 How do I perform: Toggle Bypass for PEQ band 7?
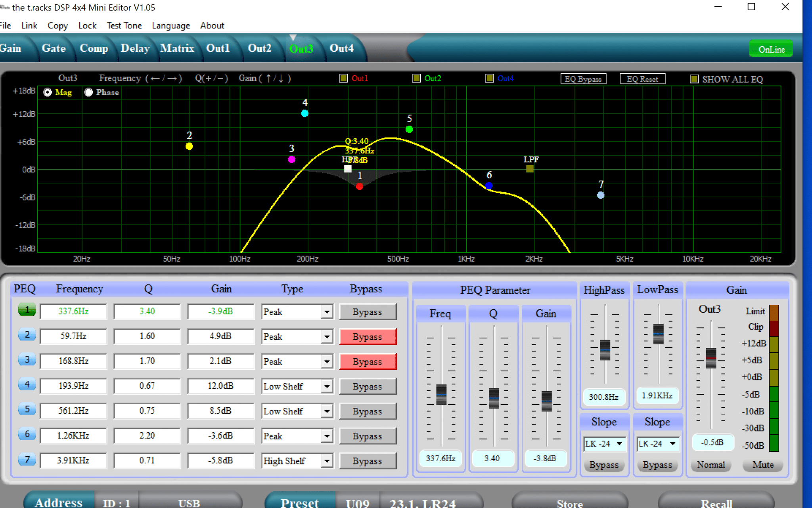click(368, 461)
